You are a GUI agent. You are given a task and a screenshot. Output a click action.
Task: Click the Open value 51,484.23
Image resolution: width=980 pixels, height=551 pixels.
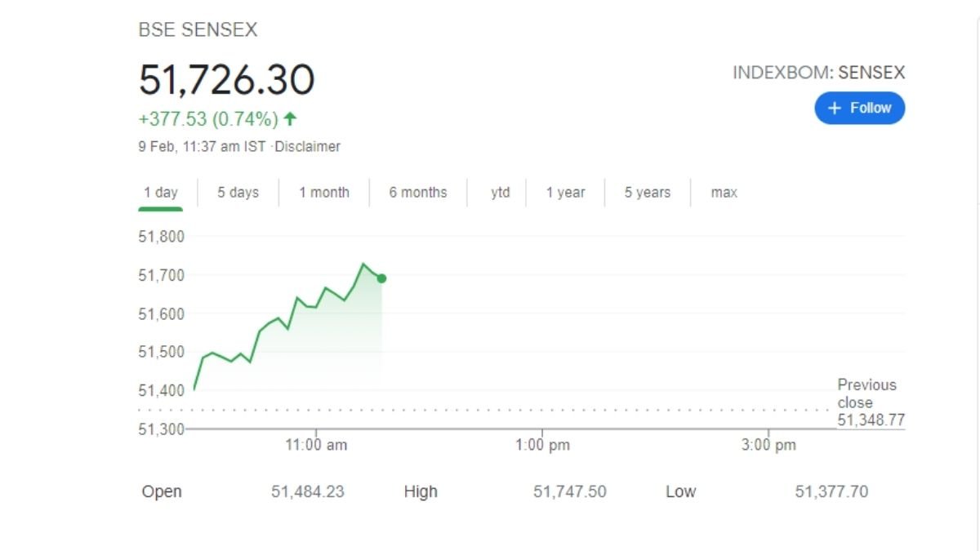click(x=308, y=491)
